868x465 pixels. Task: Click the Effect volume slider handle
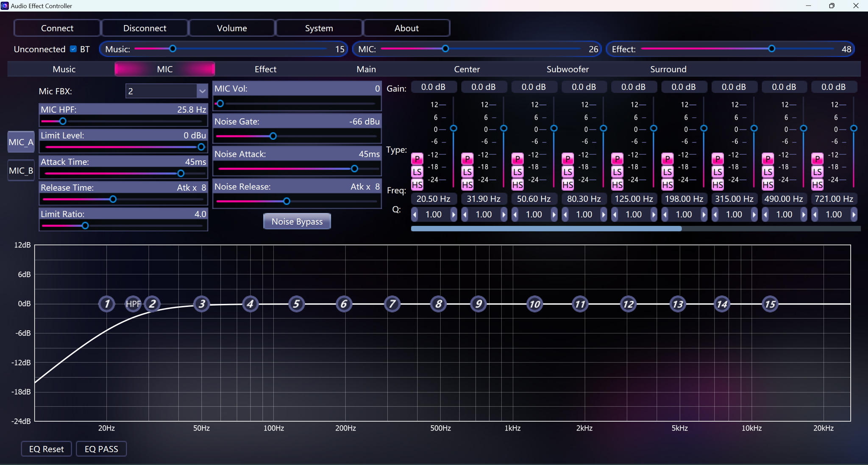[x=772, y=49]
